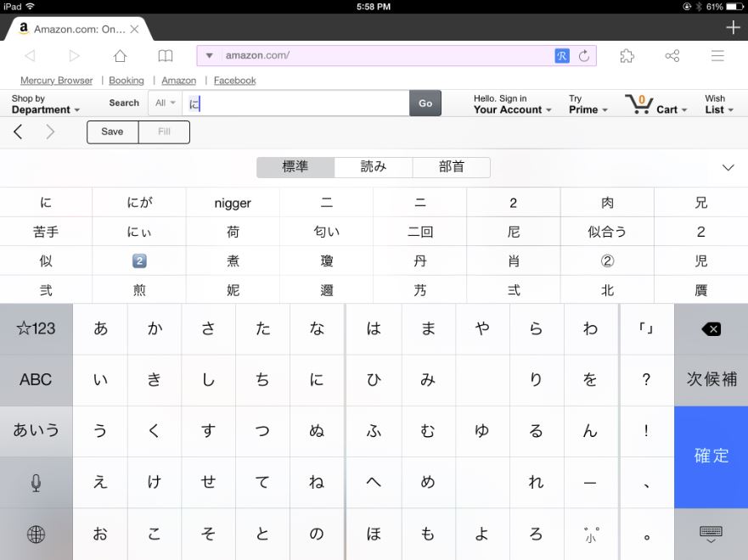Switch to the 部首 tab

(x=452, y=167)
